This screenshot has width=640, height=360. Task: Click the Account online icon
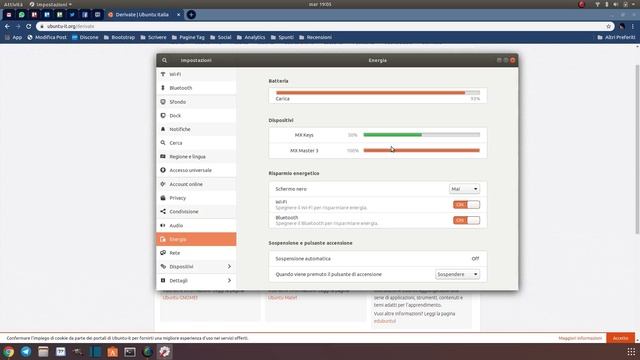163,184
